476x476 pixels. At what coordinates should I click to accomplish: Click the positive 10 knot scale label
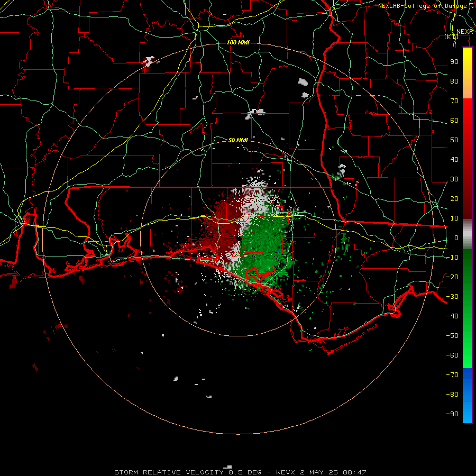tap(454, 218)
